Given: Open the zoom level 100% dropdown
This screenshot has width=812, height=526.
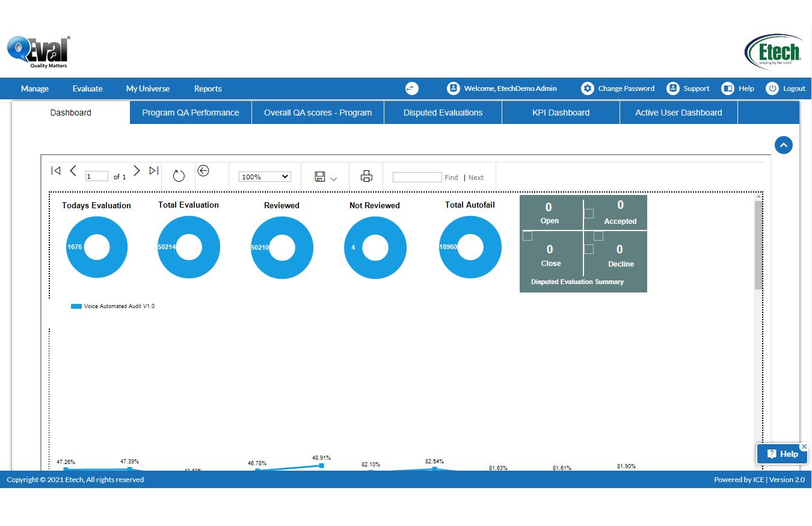Looking at the screenshot, I should (265, 177).
